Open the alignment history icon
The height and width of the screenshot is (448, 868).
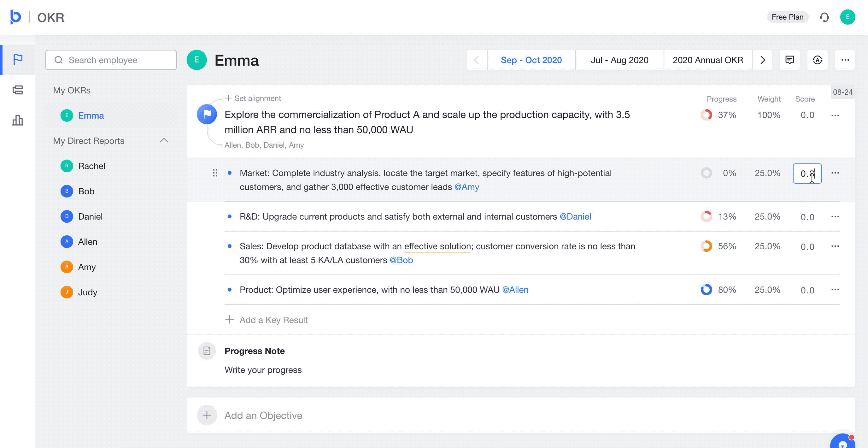817,60
